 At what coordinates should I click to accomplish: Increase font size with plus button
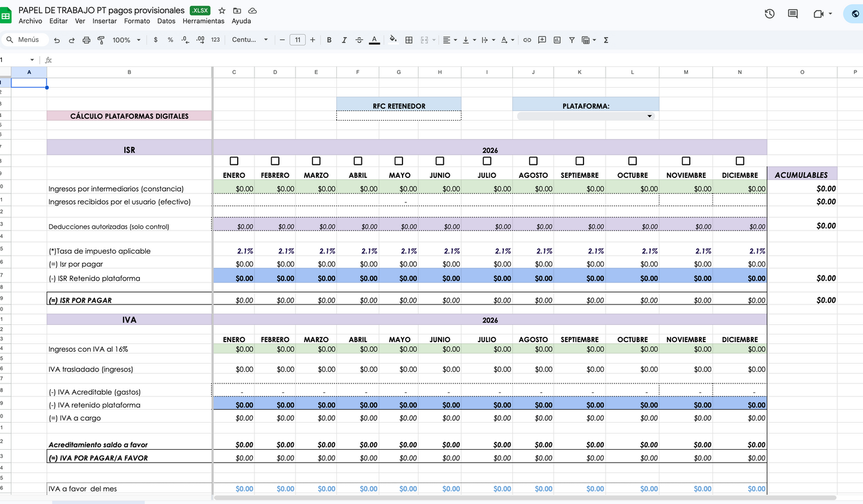click(312, 40)
